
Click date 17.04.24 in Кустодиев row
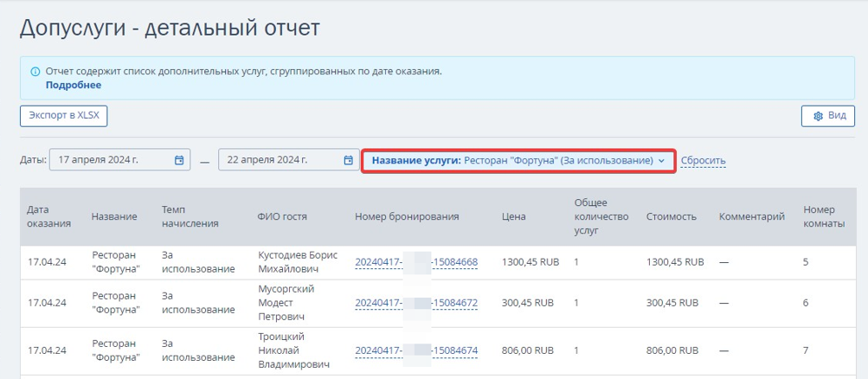(47, 261)
